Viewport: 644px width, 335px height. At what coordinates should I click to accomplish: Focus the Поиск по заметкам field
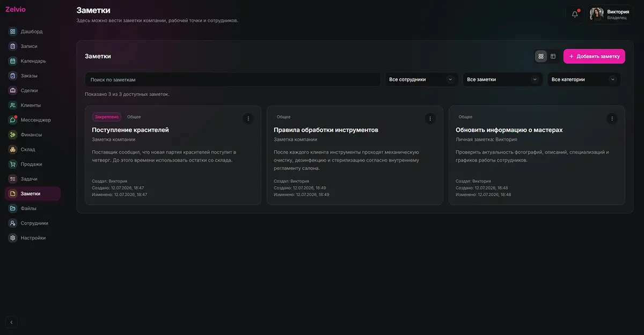tap(232, 79)
